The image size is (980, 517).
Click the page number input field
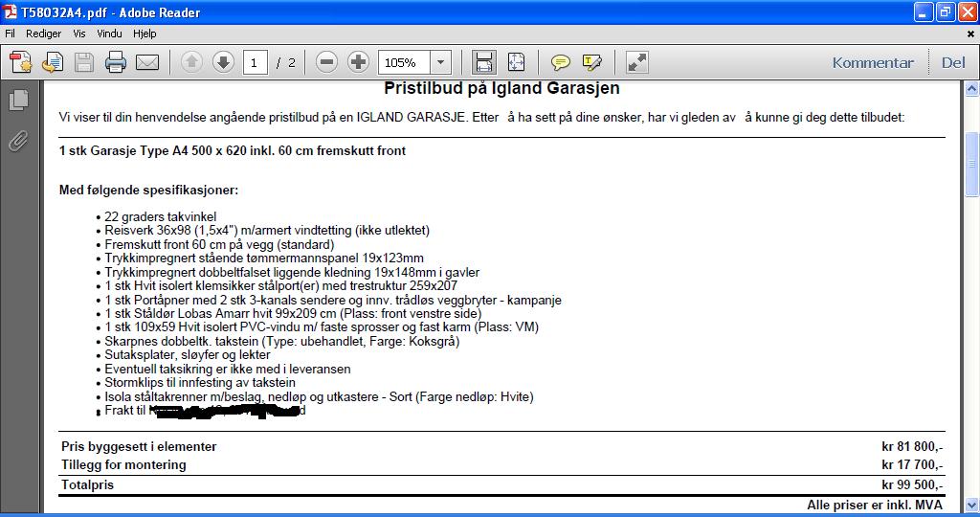coord(255,63)
